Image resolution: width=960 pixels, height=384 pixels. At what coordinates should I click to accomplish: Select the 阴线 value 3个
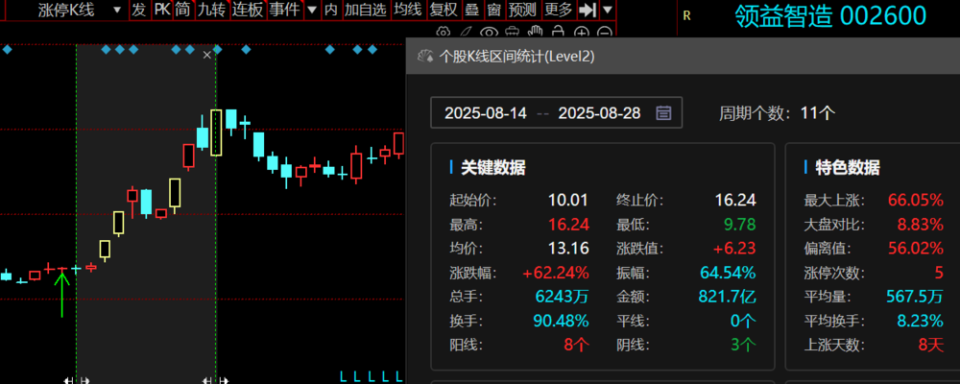pyautogui.click(x=743, y=345)
